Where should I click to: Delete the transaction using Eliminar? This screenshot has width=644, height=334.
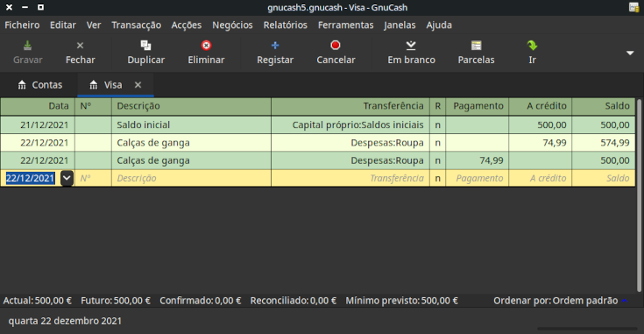(x=206, y=53)
